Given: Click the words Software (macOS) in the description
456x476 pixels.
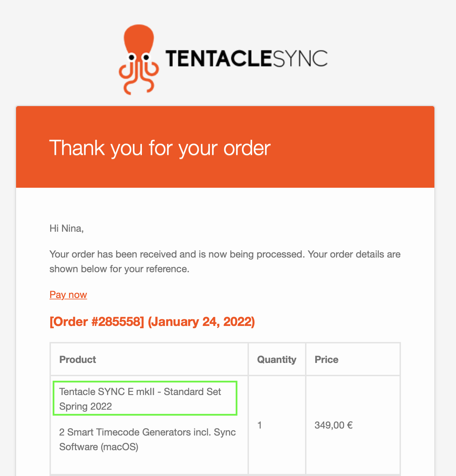Looking at the screenshot, I should coord(99,447).
